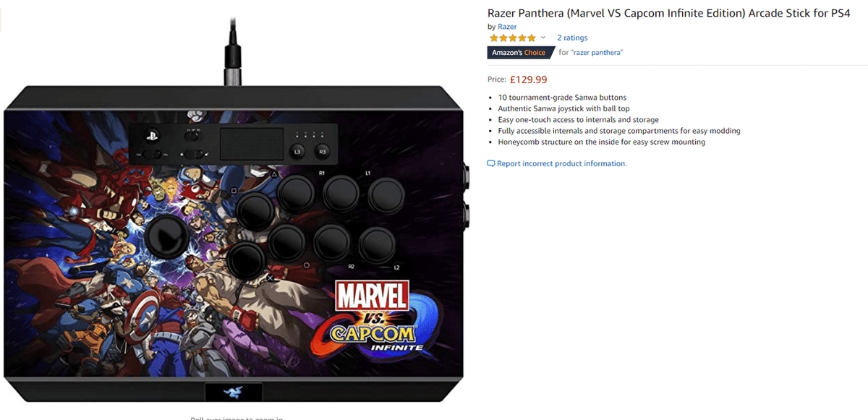Click the Razer logo on the stick's front edge
Image resolution: width=868 pixels, height=420 pixels.
coord(234,391)
